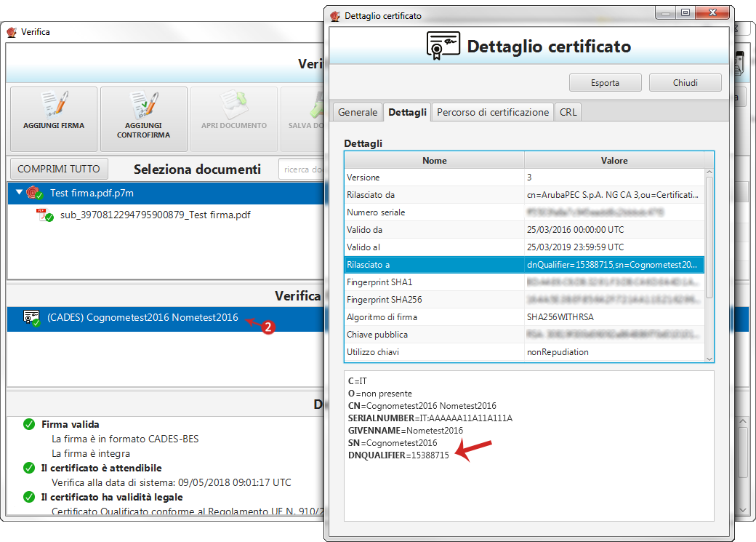Viewport: 756px width, 542px height.
Task: Click the Chiudi button
Action: point(685,82)
